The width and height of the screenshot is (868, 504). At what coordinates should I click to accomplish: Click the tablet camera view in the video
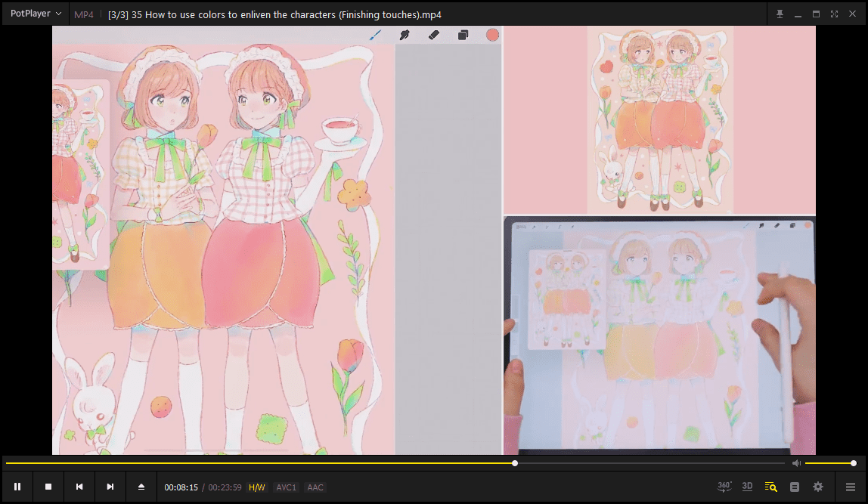pos(659,335)
